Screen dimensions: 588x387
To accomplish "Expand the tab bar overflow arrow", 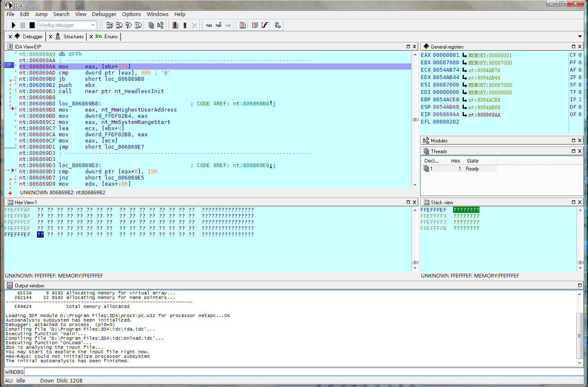I will (580, 36).
